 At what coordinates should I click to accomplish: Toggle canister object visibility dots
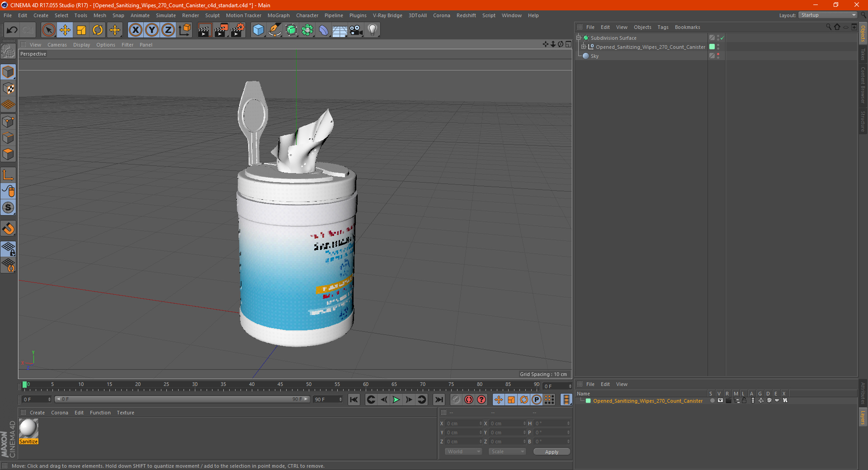point(718,47)
